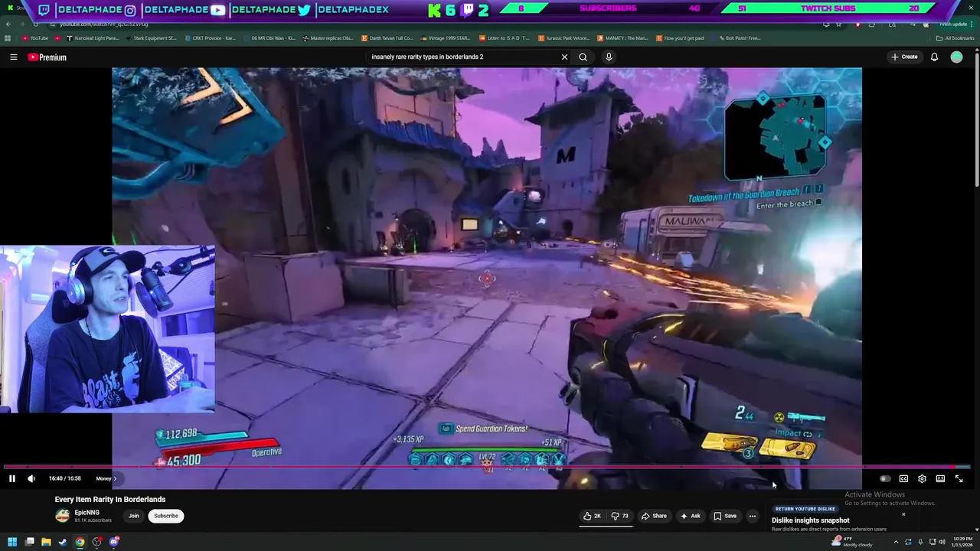Join the EpicNNG channel

click(133, 516)
